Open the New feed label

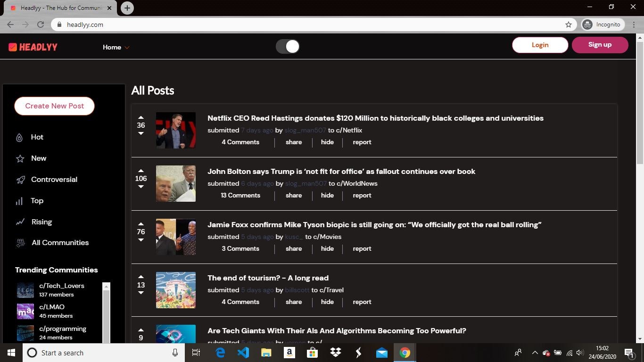tap(39, 158)
